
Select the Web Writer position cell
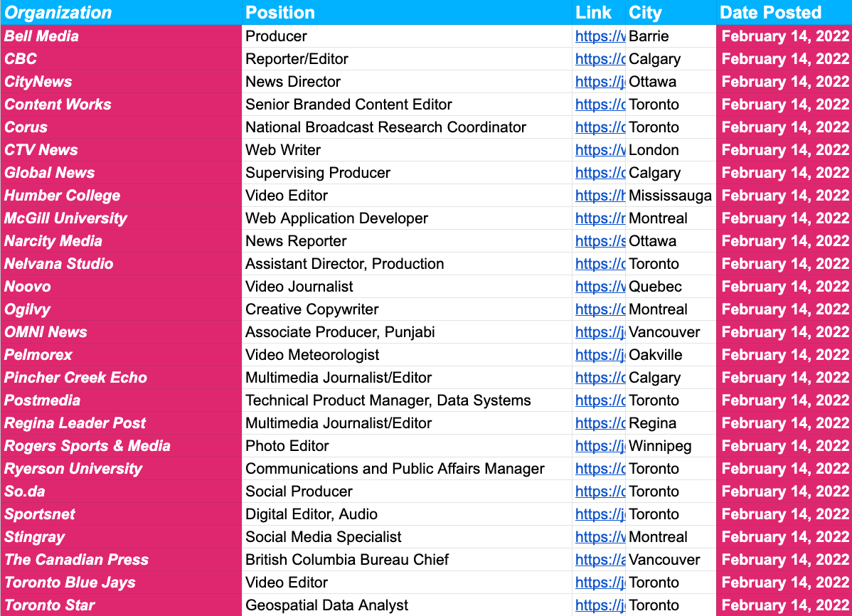pos(407,150)
